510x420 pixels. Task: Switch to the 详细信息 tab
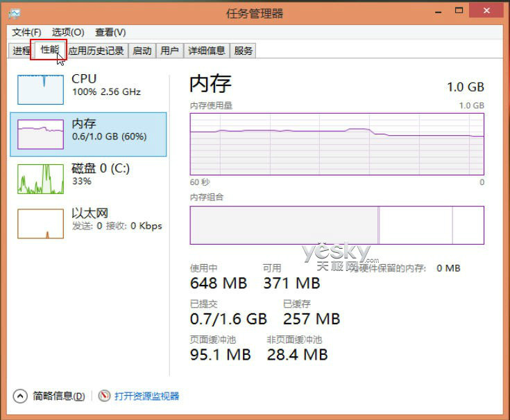point(207,51)
